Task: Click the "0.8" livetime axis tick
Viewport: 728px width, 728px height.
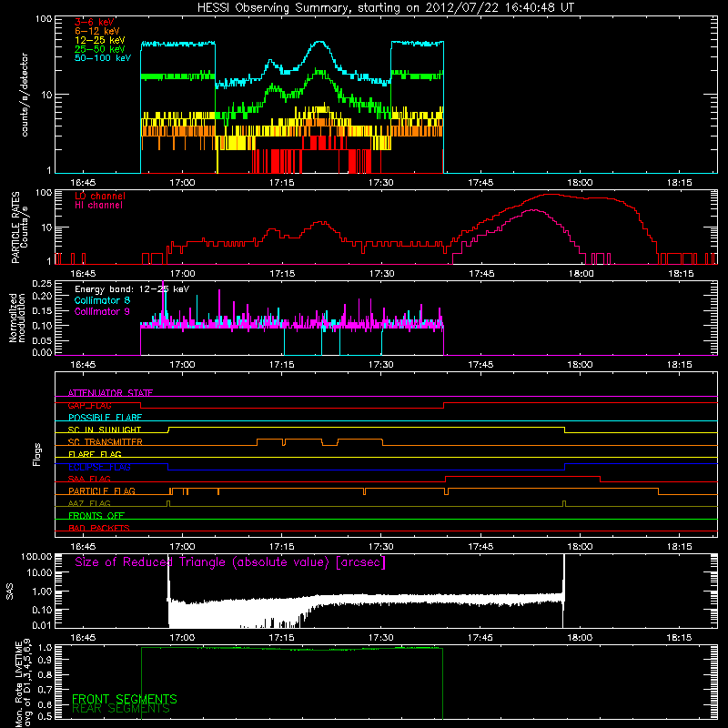Action: pos(45,675)
